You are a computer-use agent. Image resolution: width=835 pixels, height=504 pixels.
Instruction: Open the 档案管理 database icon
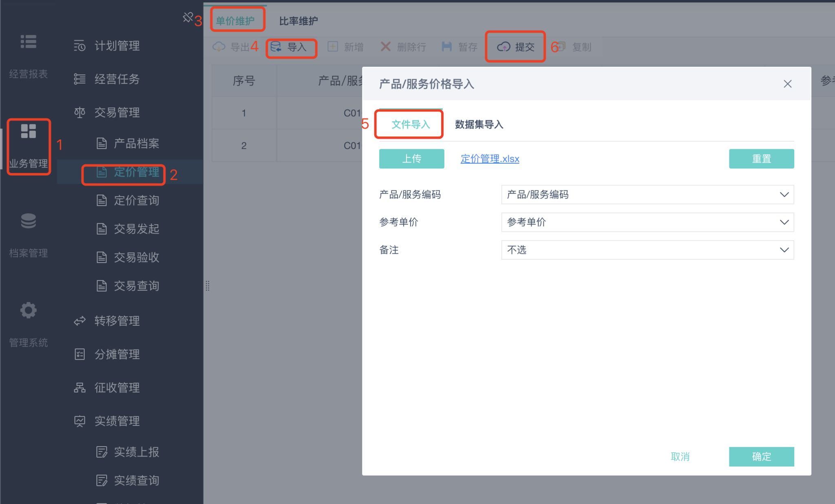[29, 221]
